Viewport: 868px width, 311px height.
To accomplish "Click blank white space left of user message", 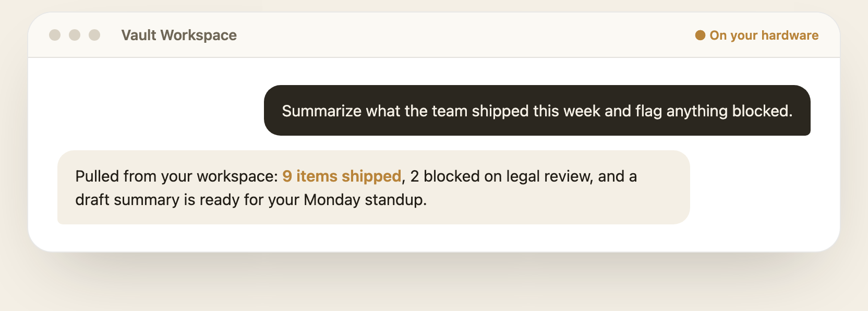I will tap(156, 111).
